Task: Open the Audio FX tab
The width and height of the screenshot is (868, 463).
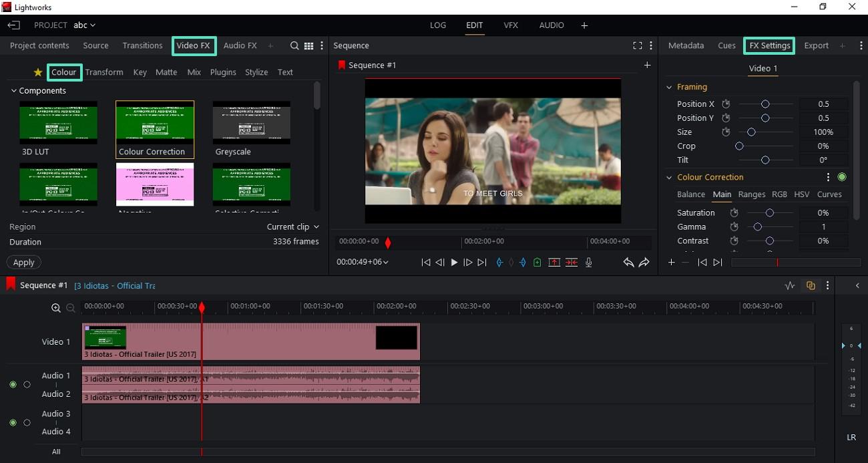Action: [x=240, y=45]
